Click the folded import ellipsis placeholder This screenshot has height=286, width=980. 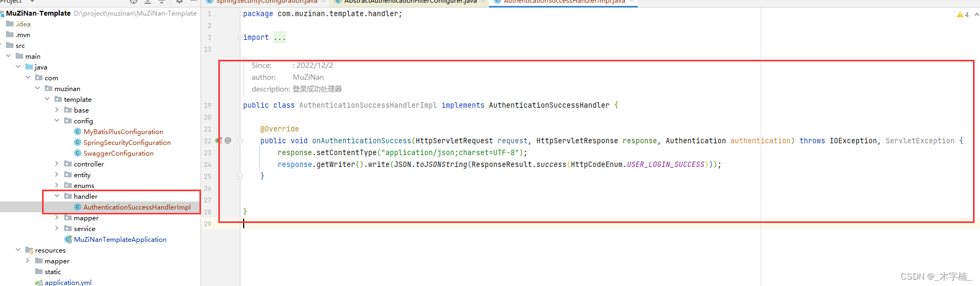coord(280,37)
